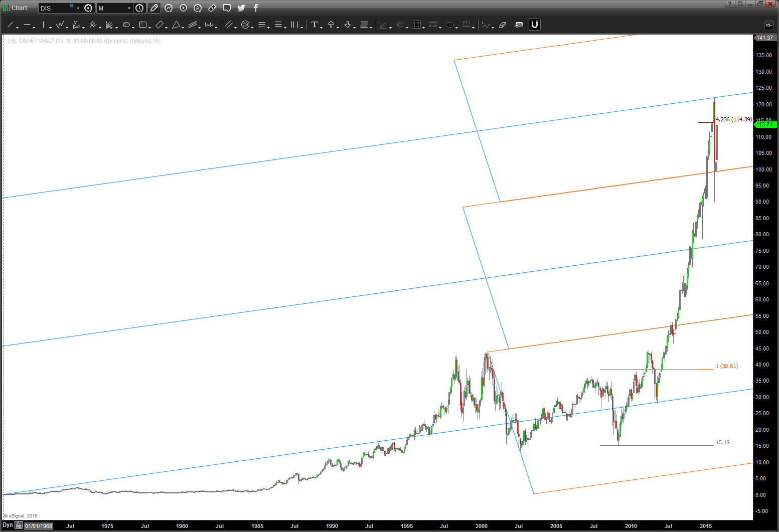Select the up arrow marker tool
This screenshot has width=779, height=532.
(331, 25)
